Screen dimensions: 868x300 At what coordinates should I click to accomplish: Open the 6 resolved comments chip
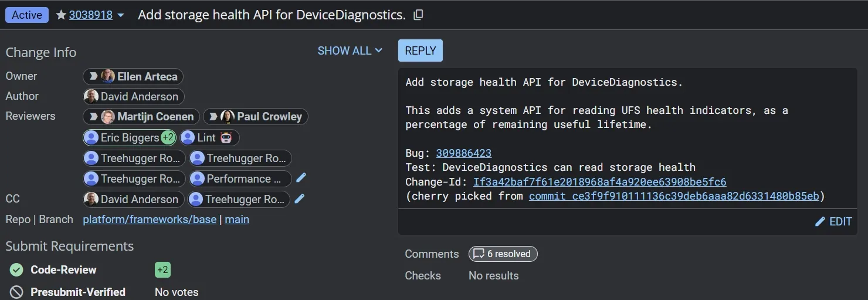503,254
